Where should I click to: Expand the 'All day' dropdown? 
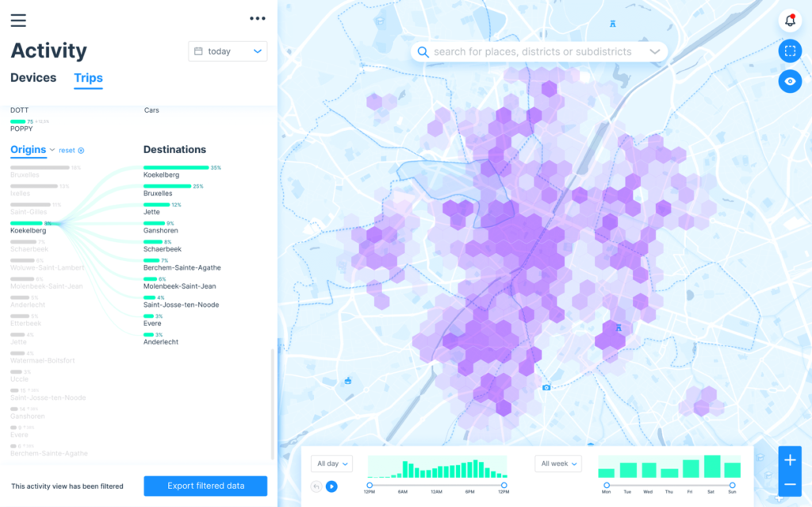(x=333, y=463)
